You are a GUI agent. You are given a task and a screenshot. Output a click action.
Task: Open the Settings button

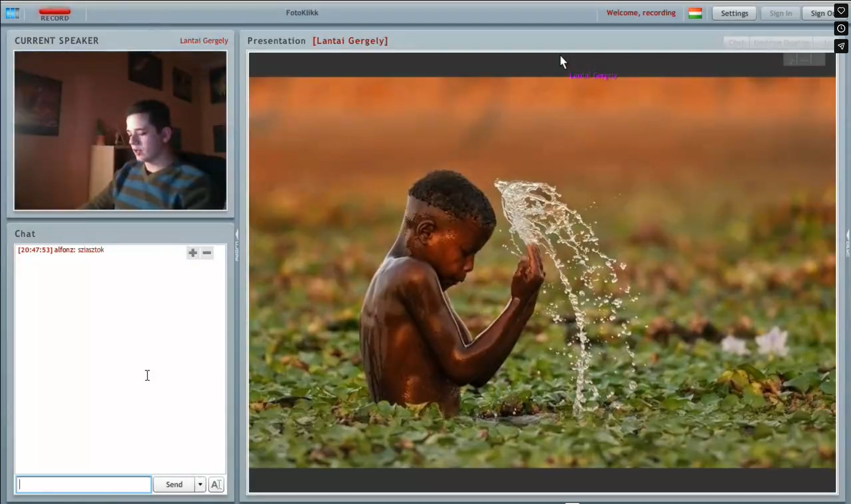(x=734, y=13)
